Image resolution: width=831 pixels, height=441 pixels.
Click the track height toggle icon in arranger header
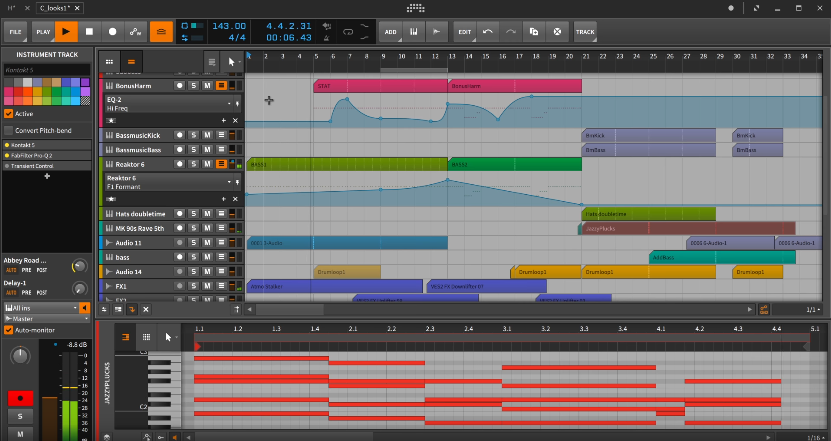click(212, 62)
